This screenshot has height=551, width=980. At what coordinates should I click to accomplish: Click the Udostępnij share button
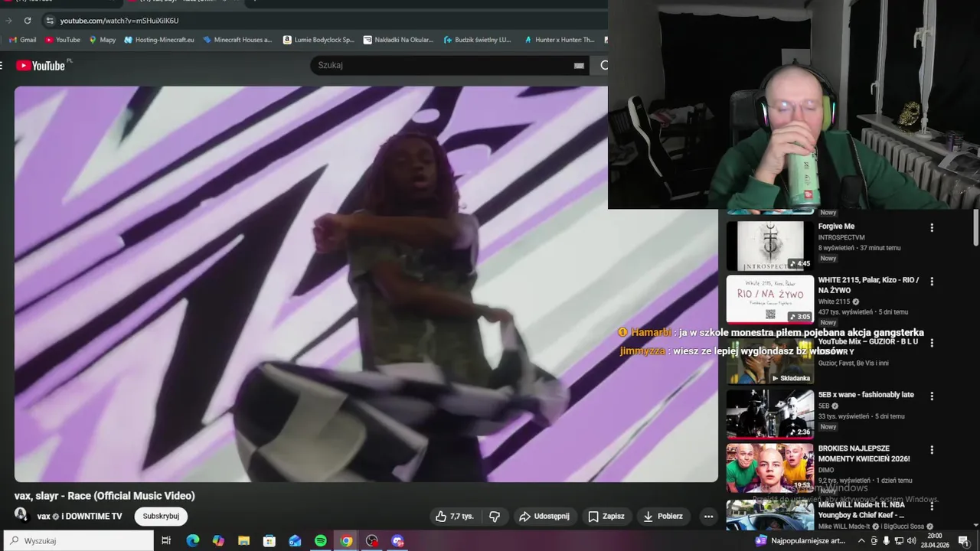pos(544,517)
